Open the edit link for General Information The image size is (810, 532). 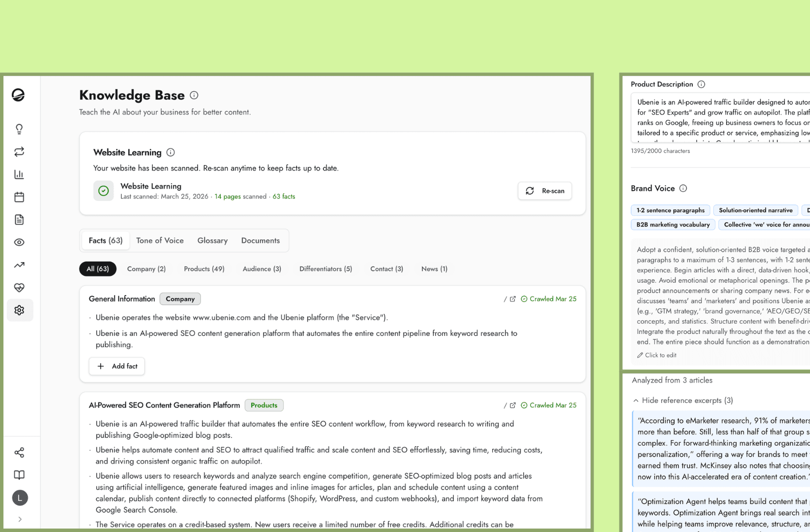pyautogui.click(x=512, y=299)
